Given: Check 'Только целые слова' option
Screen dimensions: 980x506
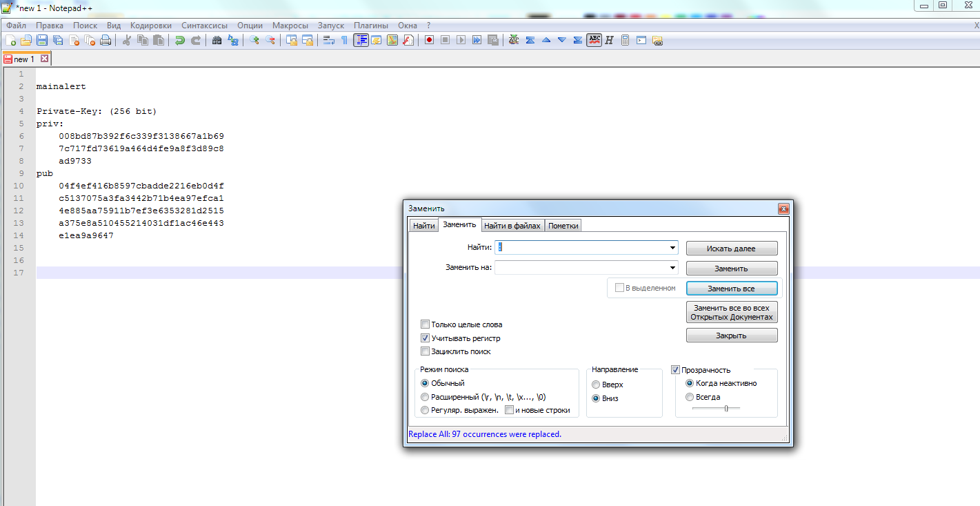Looking at the screenshot, I should 426,324.
